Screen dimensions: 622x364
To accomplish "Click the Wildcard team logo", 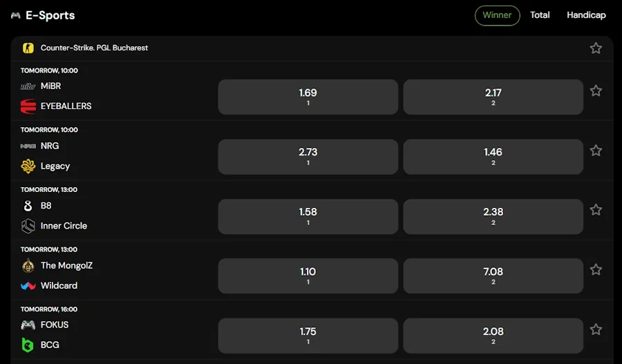I will [x=28, y=285].
